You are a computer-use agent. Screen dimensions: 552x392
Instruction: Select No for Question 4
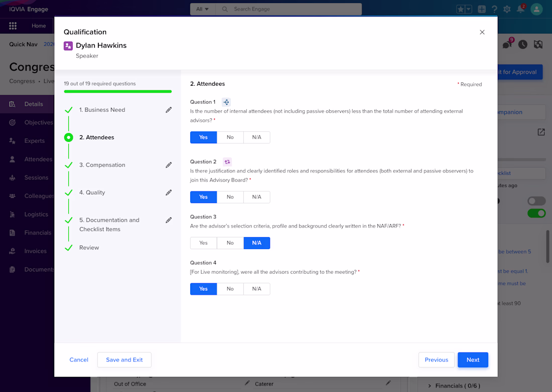[230, 289]
